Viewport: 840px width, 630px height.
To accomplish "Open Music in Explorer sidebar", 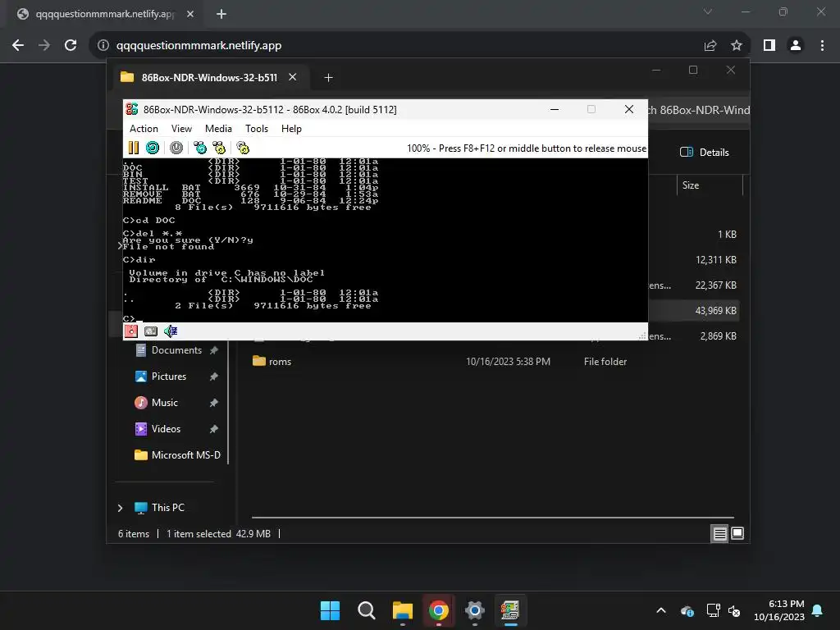I will 164,403.
